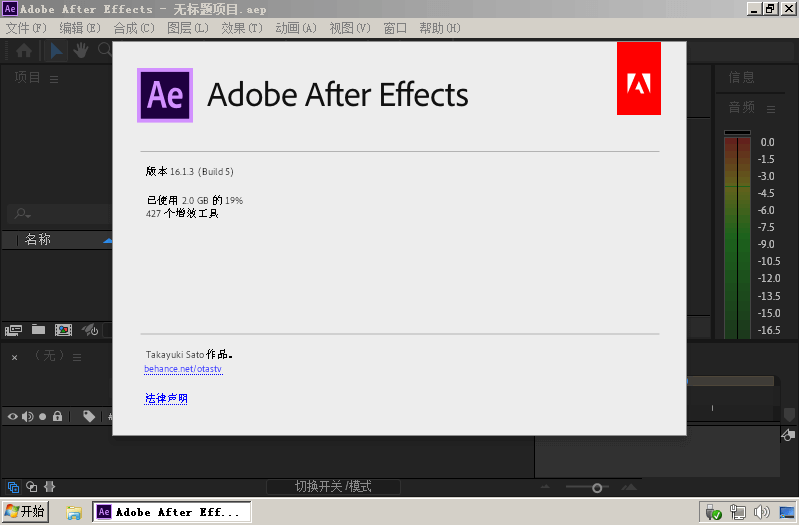
Task: Select the 信息 panel tab
Action: click(741, 77)
